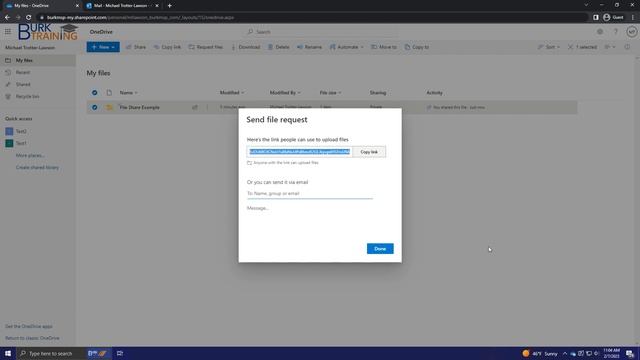
Task: Open OneDrive settings gear
Action: [x=600, y=31]
